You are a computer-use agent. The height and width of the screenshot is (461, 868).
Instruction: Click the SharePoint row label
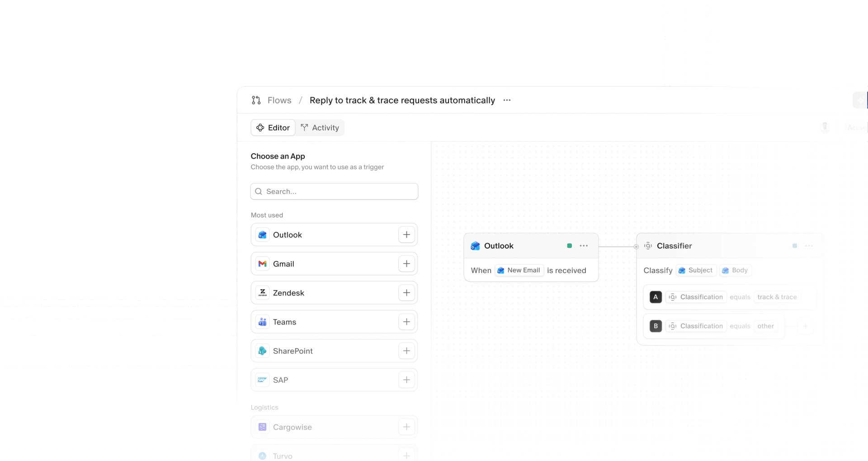(x=293, y=351)
